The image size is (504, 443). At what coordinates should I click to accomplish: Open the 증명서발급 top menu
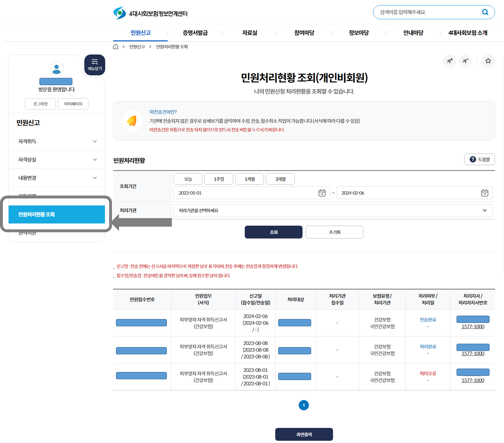(x=195, y=33)
